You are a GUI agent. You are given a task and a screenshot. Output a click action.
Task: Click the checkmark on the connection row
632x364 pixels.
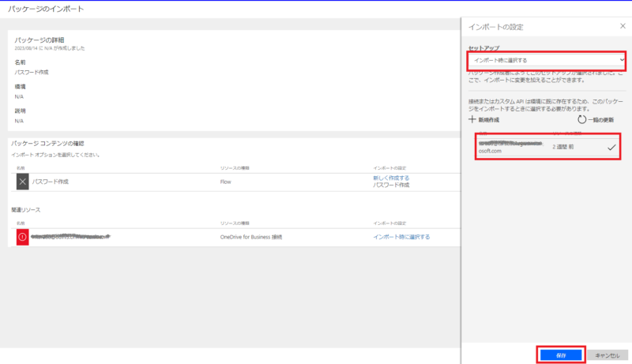click(611, 147)
